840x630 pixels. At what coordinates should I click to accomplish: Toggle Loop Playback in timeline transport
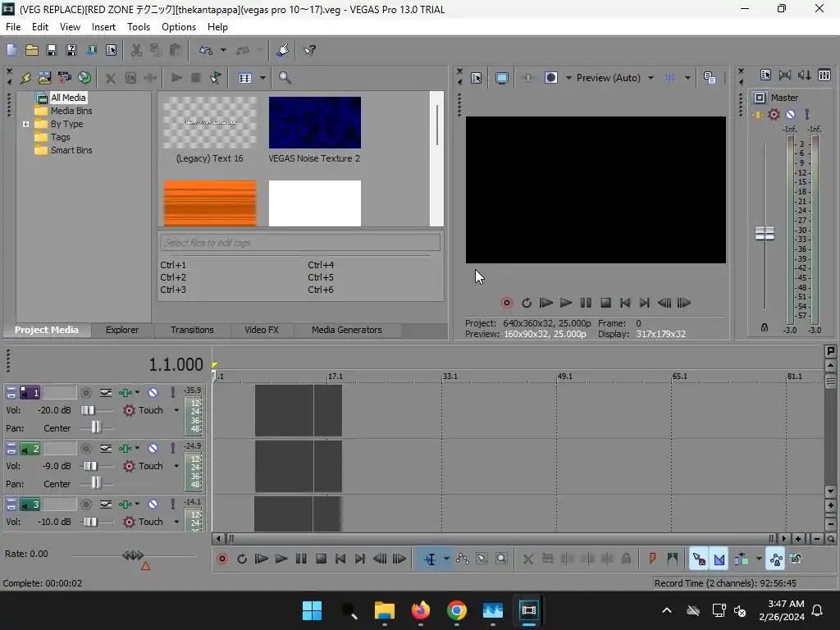click(242, 559)
